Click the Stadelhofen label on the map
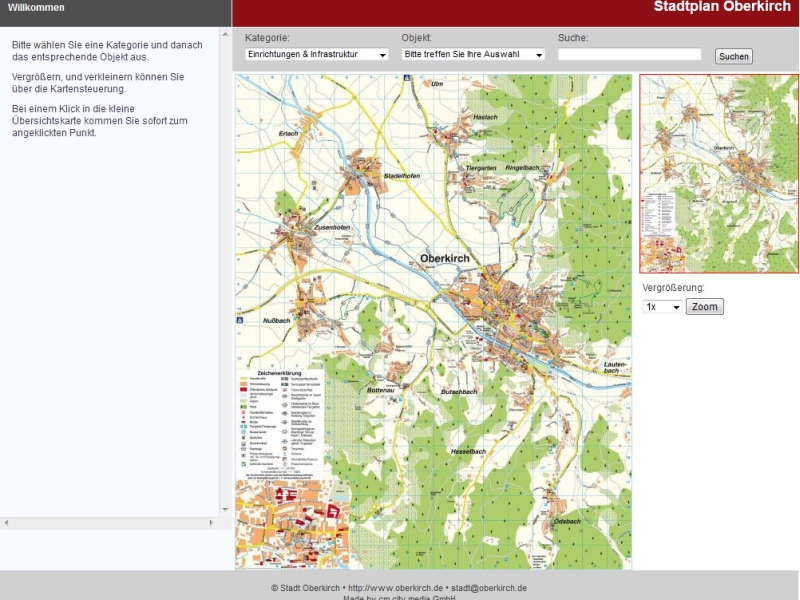 402,176
